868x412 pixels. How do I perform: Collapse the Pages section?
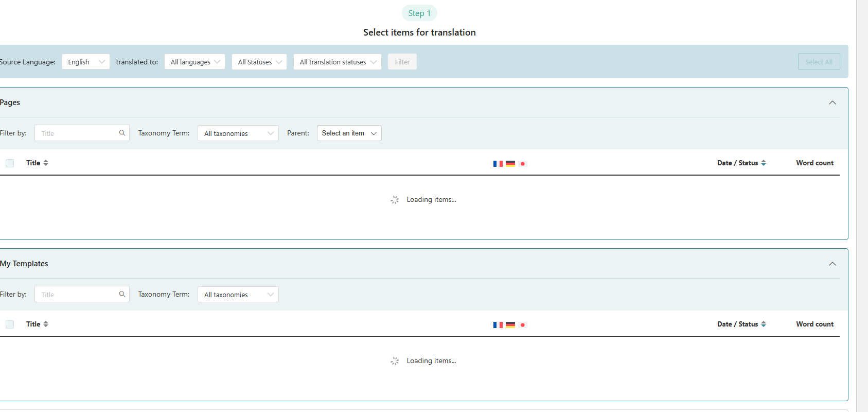832,102
